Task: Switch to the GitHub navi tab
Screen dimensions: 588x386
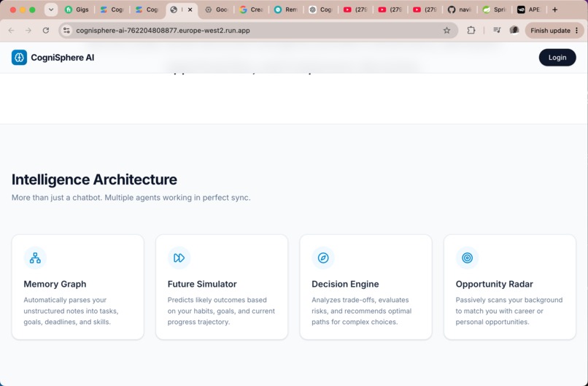Action: [x=460, y=9]
